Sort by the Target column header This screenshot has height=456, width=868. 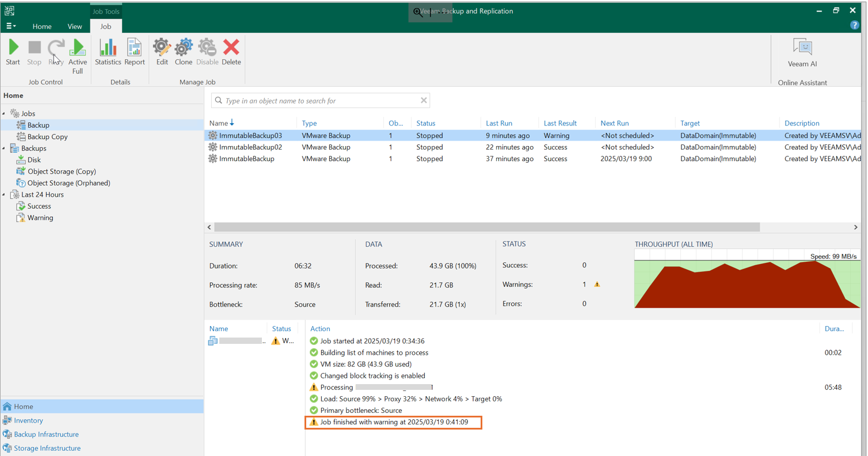690,123
